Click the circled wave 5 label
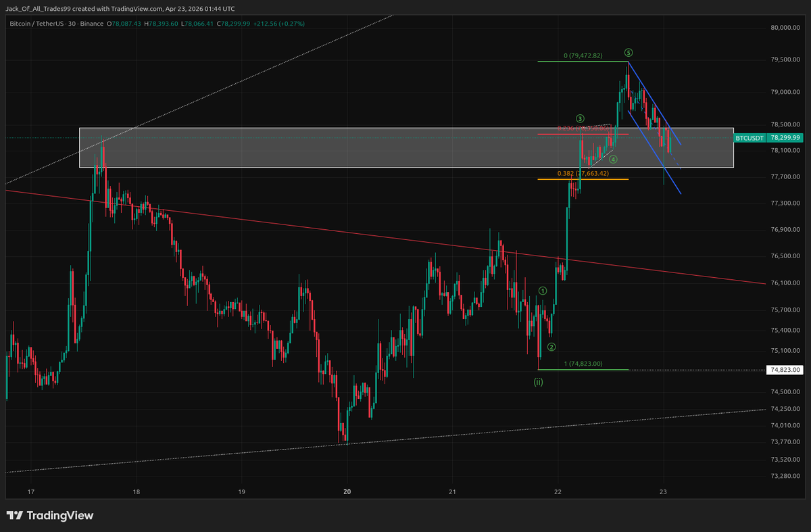This screenshot has height=532, width=811. pos(629,52)
